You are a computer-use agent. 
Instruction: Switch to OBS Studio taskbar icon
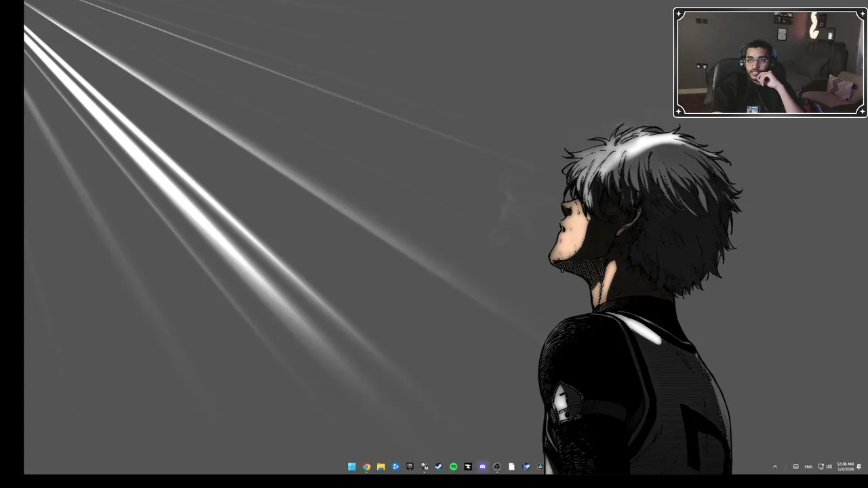[497, 466]
